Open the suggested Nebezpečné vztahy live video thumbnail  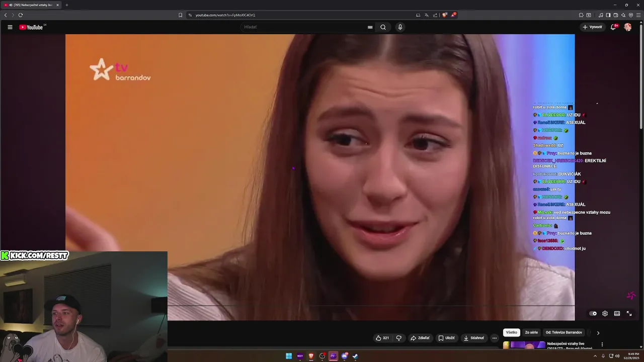(x=524, y=345)
